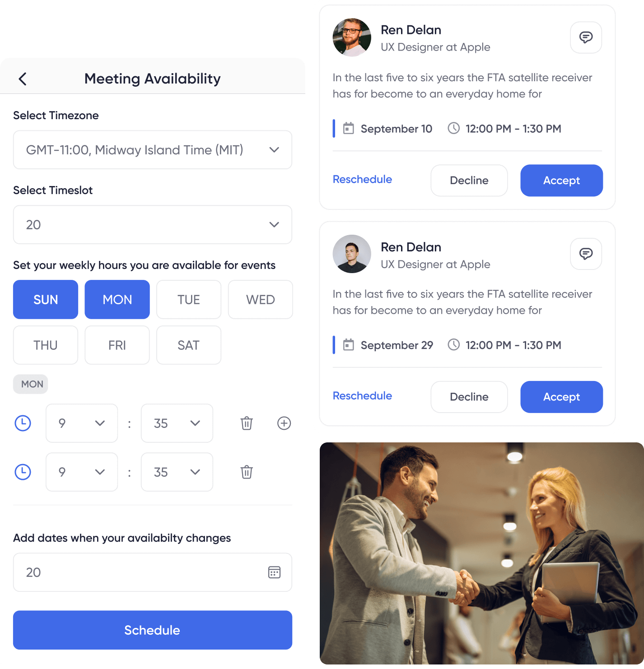Viewport: 644px width, 669px height.
Task: Add a new time slot with plus icon
Action: 284,423
